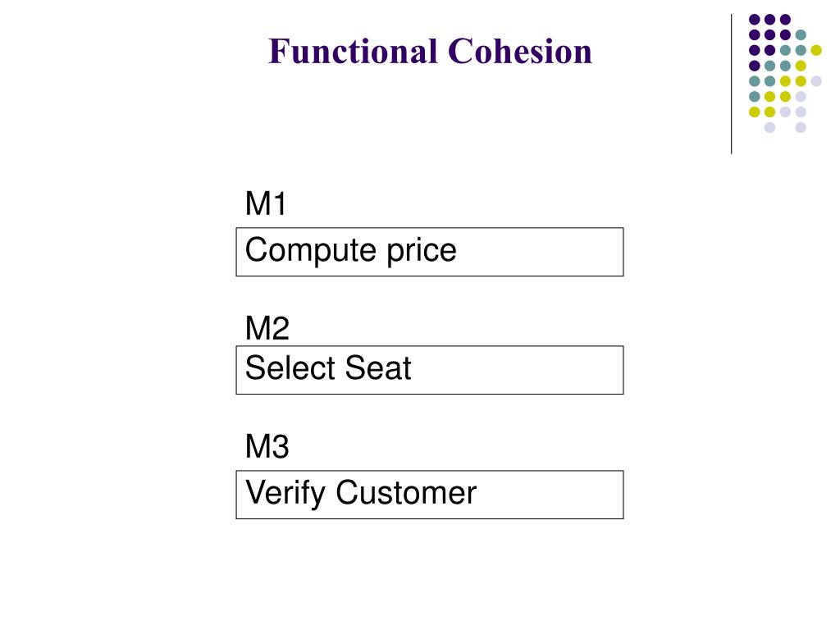Click the thin vertical divider line
The height and width of the screenshot is (630, 840).
(x=731, y=84)
